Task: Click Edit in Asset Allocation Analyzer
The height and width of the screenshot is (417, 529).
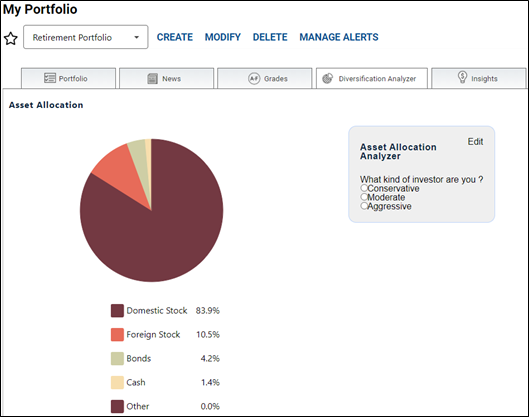Action: pyautogui.click(x=475, y=141)
